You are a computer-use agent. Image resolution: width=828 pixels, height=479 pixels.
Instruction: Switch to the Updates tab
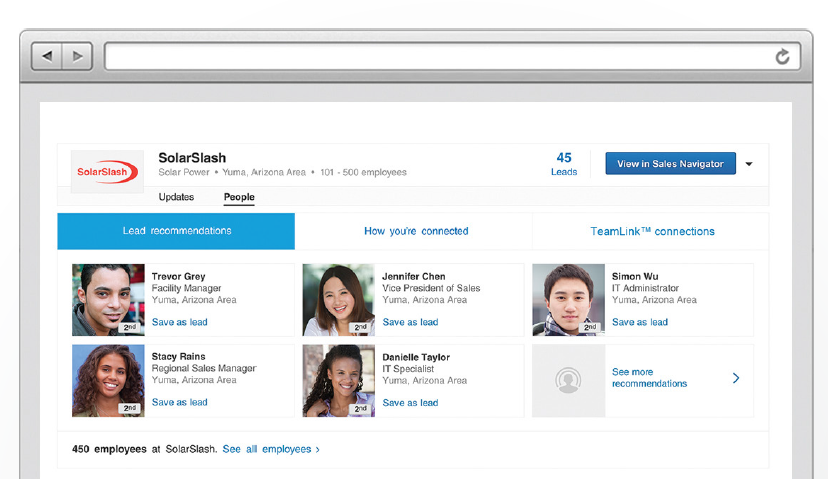(176, 197)
